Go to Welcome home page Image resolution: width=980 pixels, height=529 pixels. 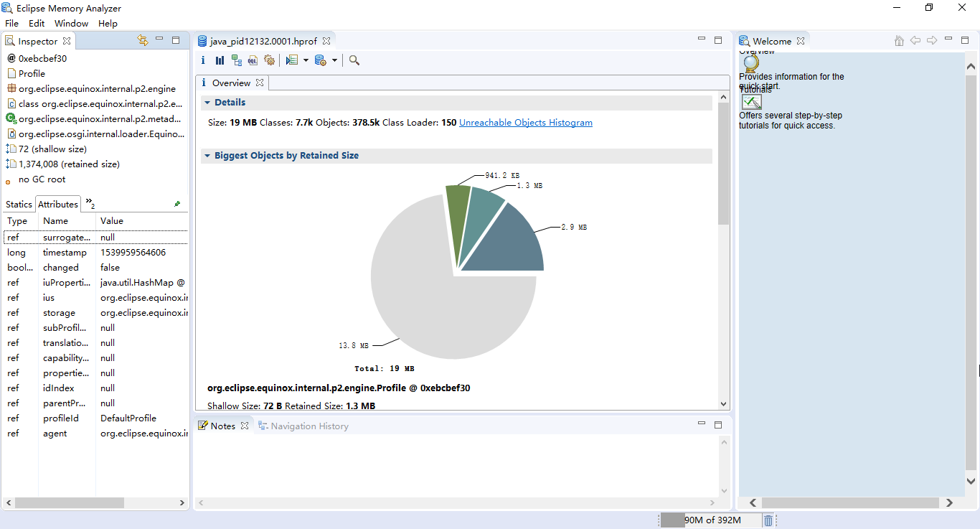point(899,41)
